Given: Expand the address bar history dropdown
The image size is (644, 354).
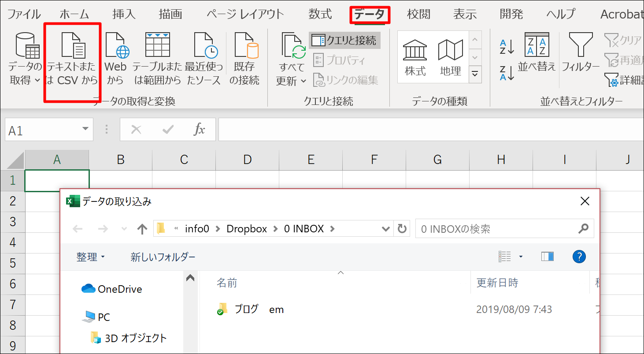Looking at the screenshot, I should (x=386, y=229).
